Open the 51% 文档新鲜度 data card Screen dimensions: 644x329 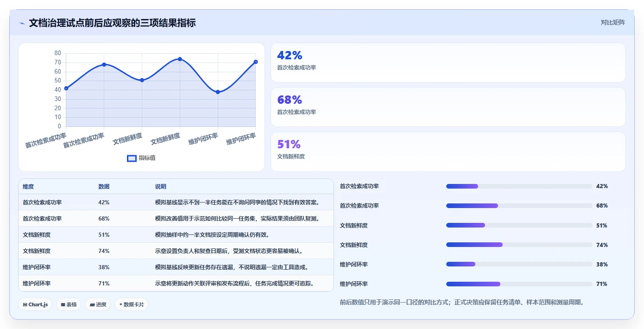tap(448, 152)
